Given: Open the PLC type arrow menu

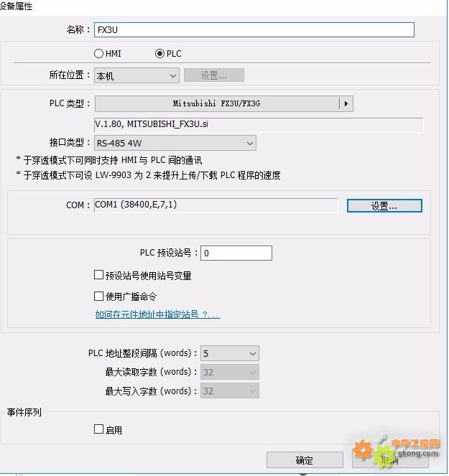Looking at the screenshot, I should (346, 103).
